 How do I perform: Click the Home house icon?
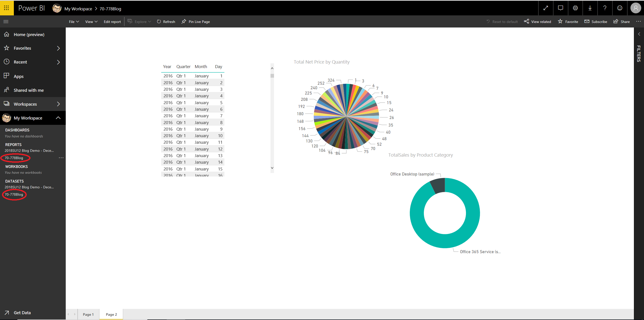(x=7, y=34)
